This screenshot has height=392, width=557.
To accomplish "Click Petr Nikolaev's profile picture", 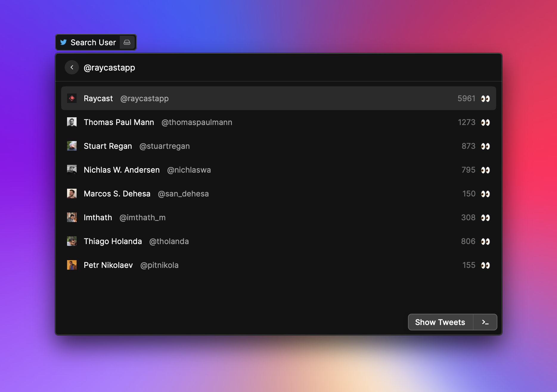I will 72,265.
